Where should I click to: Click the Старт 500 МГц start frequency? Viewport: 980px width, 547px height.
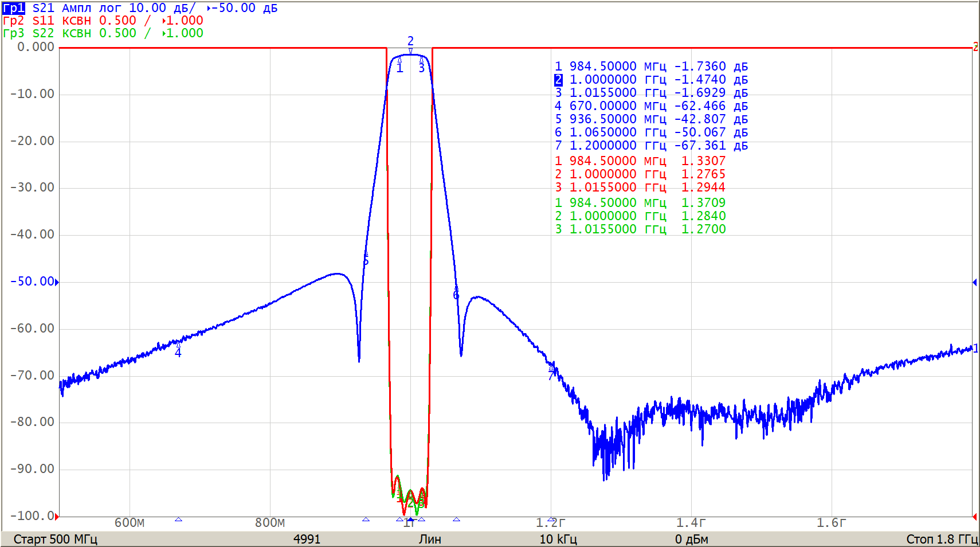[56, 539]
